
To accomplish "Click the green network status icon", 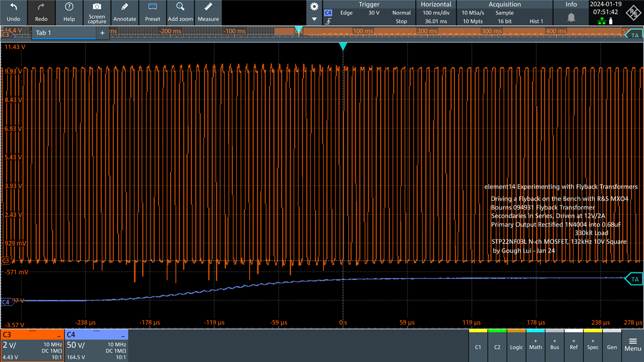I will (x=601, y=21).
